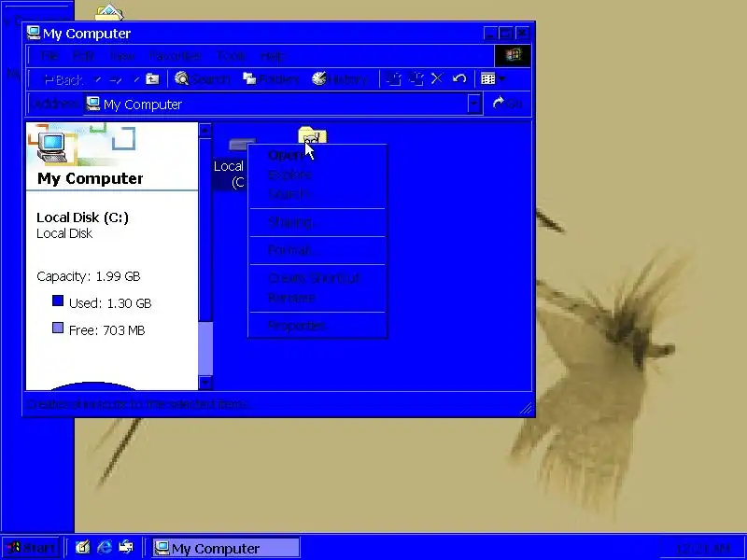Click the desktop folder icon above window
The width and height of the screenshot is (747, 560).
tap(109, 13)
